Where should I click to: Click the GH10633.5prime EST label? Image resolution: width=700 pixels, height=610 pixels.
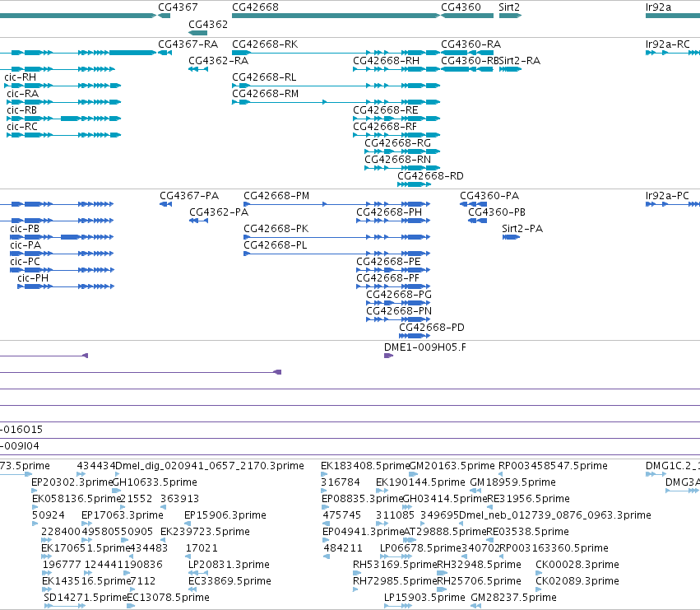pos(155,482)
